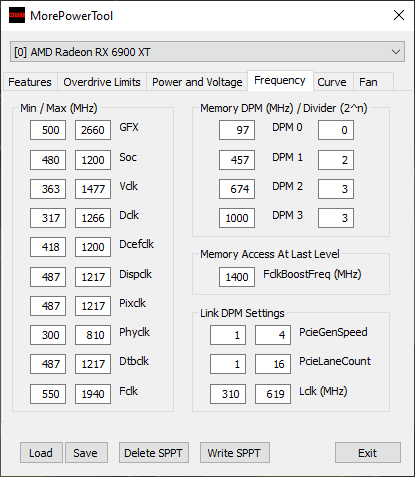Click the Soc minimum frequency field
The width and height of the screenshot is (415, 477).
click(x=48, y=160)
